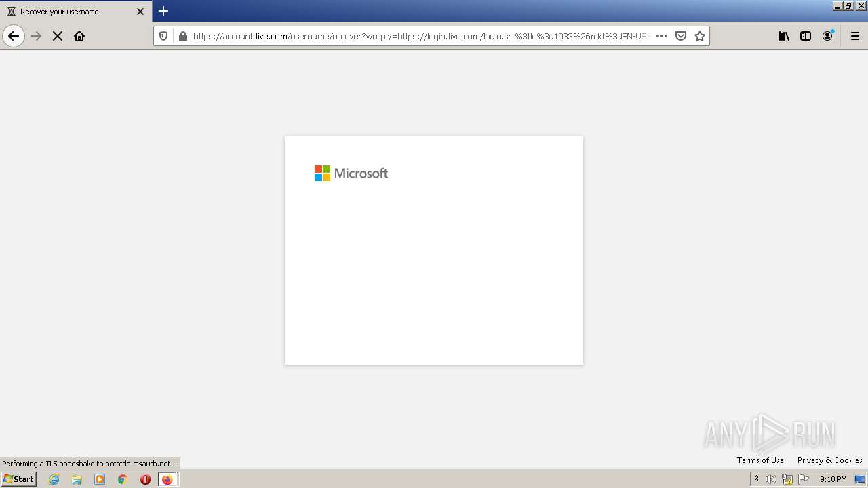The image size is (868, 488).
Task: Select the Recover your username tab
Action: 76,12
